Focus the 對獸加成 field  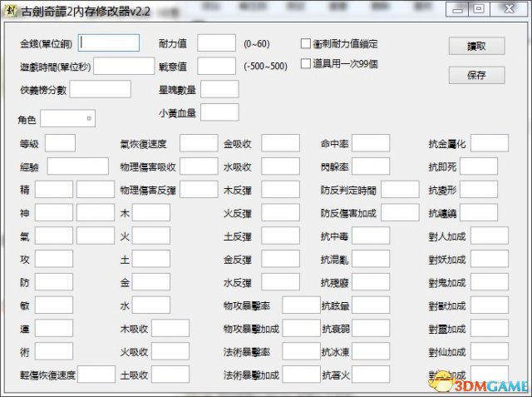coord(490,305)
